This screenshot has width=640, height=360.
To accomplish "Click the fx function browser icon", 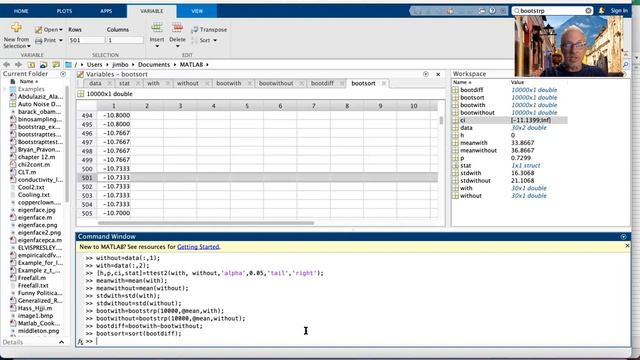I will (80, 342).
